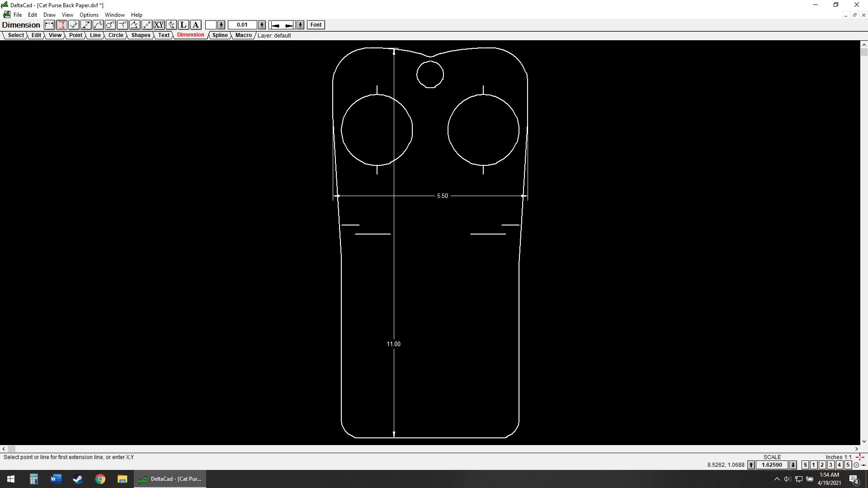Select the horizontal dimension tool
868x488 pixels.
[50, 25]
